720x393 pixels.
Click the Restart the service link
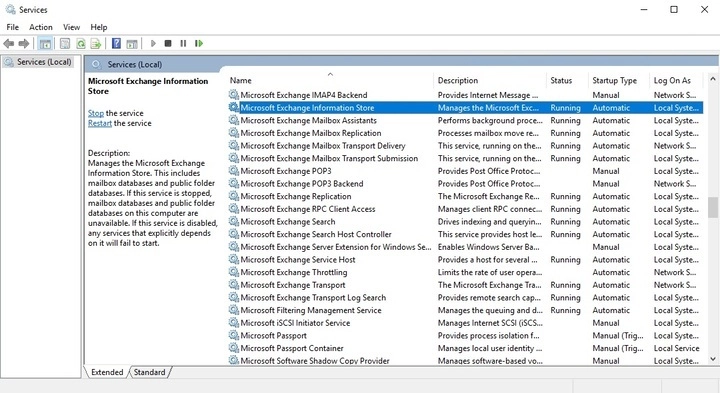[100, 123]
